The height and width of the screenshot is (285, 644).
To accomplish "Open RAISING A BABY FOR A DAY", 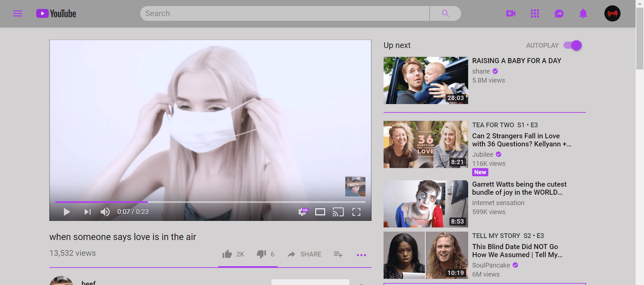I will coord(516,61).
